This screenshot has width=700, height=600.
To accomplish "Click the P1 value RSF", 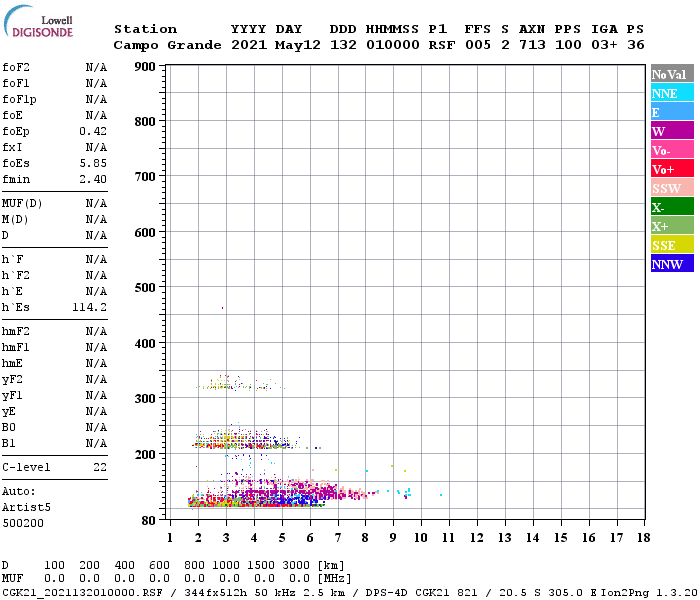I will click(x=442, y=45).
